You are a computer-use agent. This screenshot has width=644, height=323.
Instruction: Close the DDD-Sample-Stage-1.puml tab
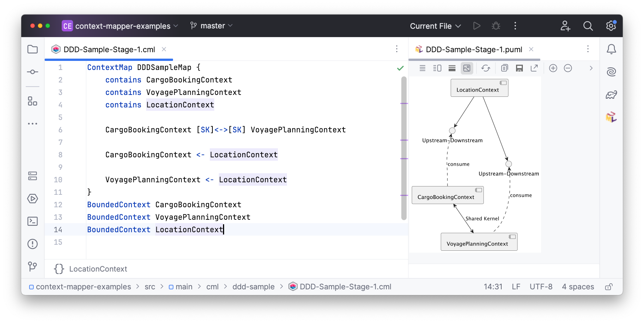531,49
